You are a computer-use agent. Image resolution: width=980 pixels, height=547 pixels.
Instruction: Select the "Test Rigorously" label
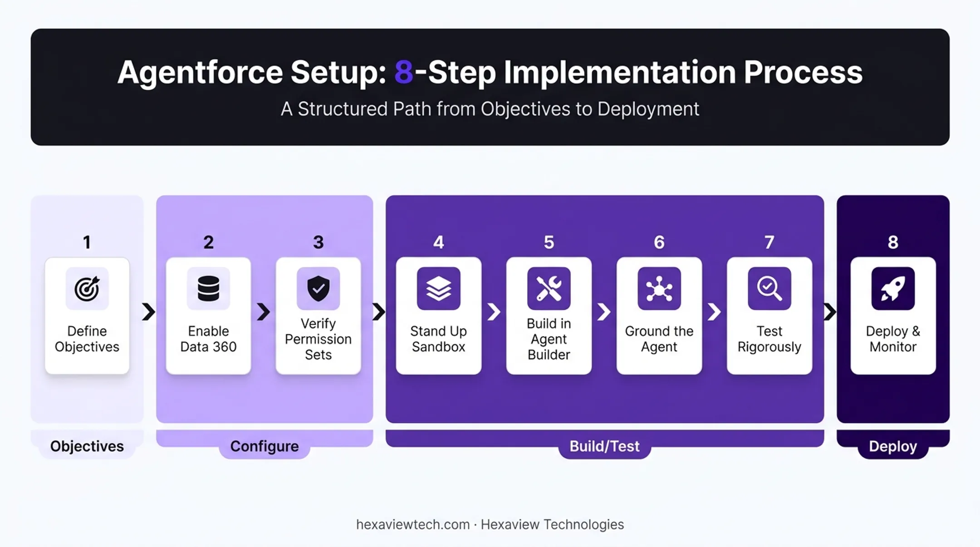[x=769, y=339]
